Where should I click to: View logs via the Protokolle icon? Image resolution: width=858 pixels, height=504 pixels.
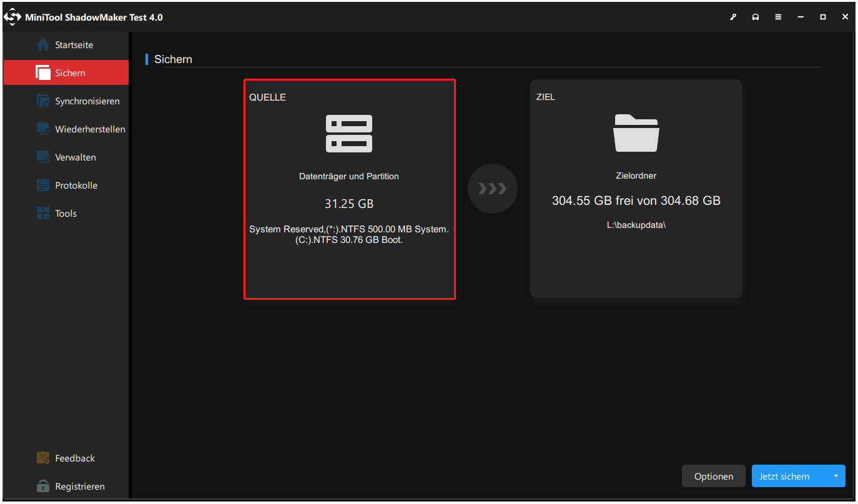pyautogui.click(x=42, y=185)
